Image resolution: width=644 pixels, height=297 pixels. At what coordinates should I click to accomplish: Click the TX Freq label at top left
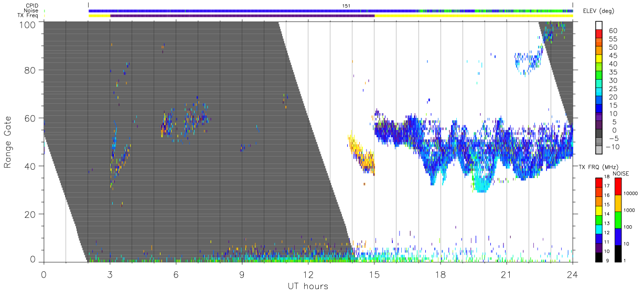coord(28,16)
